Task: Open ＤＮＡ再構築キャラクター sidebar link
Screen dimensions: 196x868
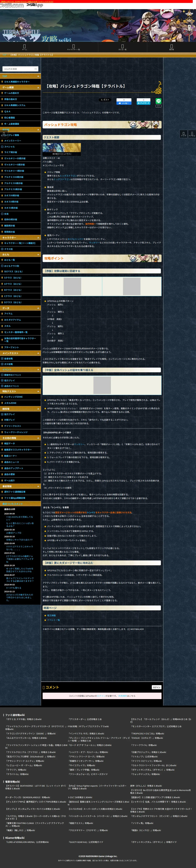Action: click(x=17, y=82)
